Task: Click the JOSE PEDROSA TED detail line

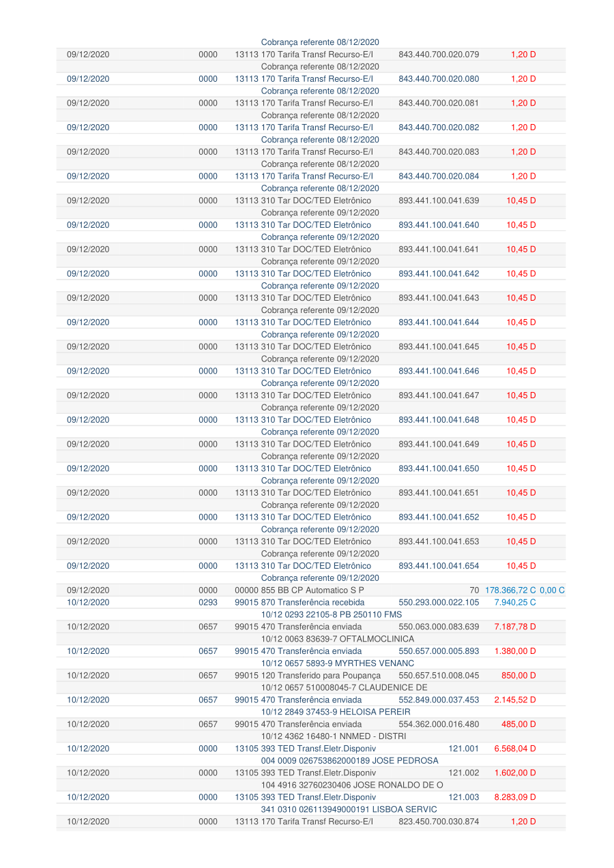Action: tap(349, 761)
